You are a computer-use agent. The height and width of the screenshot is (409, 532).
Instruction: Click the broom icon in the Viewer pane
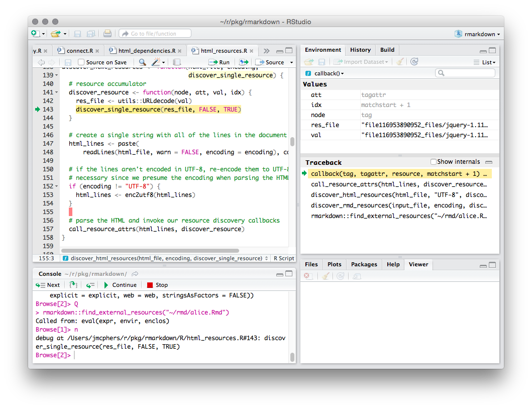[325, 276]
